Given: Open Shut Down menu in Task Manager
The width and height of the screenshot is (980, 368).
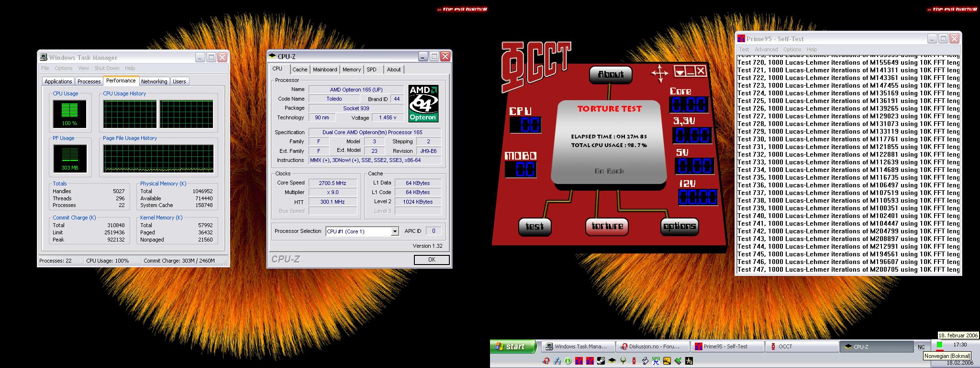Looking at the screenshot, I should 107,68.
